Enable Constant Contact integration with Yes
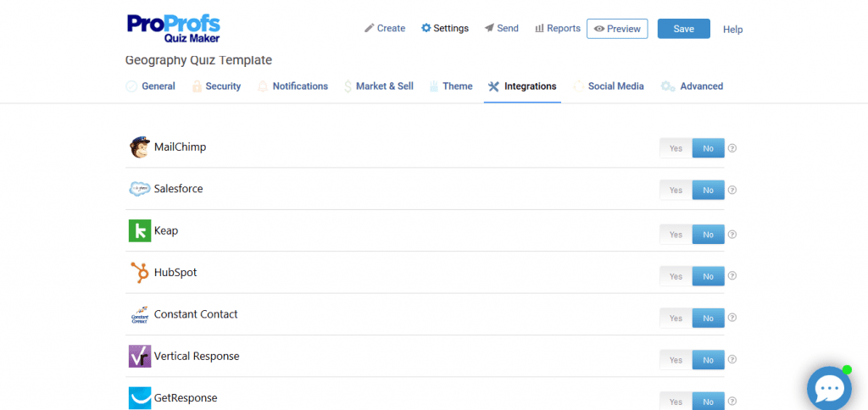The image size is (868, 410). tap(676, 319)
